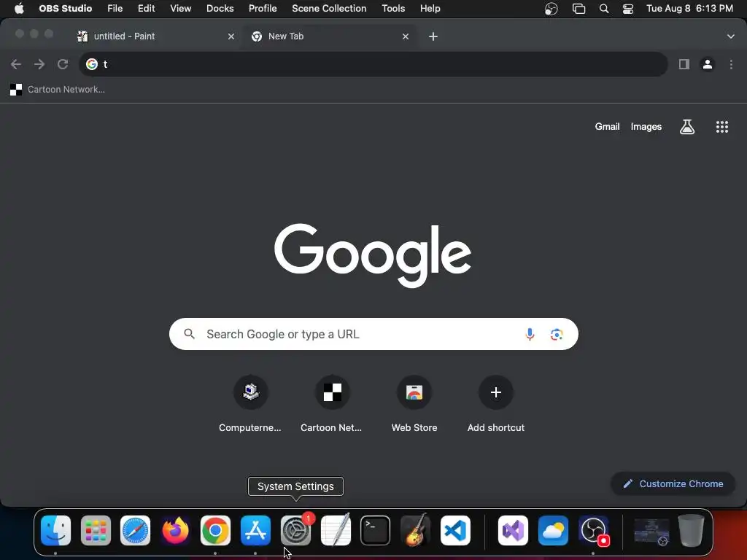
Task: Start voice search with microphone icon
Action: 530,334
